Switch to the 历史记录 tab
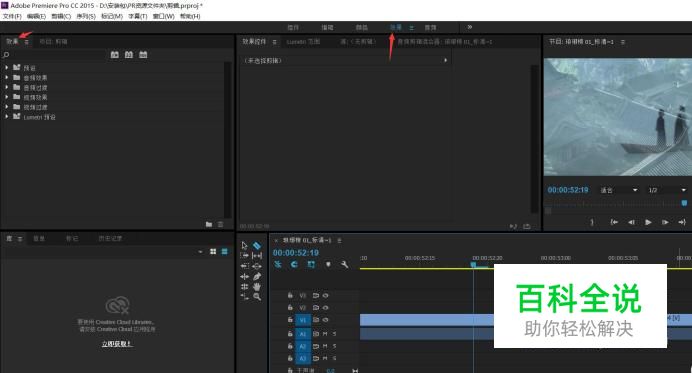This screenshot has width=692, height=373. [x=110, y=238]
